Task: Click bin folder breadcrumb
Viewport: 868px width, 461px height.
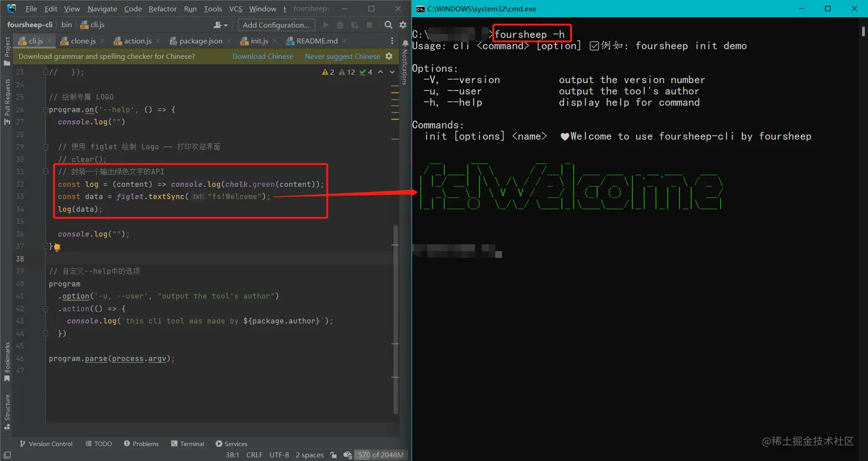Action: point(67,25)
